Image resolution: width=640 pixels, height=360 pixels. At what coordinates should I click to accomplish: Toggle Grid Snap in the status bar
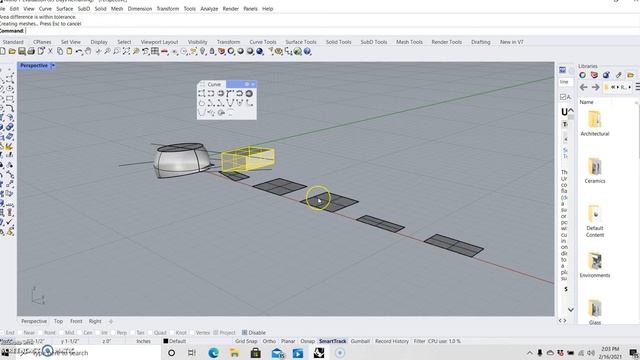coord(246,341)
